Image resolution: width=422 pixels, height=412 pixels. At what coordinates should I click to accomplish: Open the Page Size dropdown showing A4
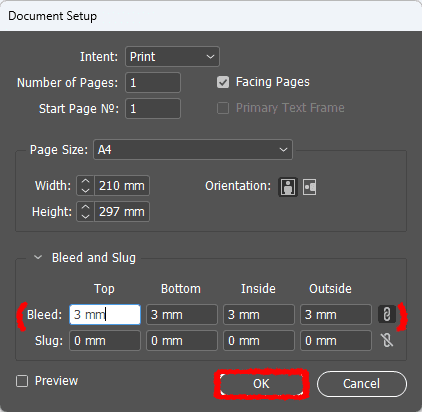[193, 150]
